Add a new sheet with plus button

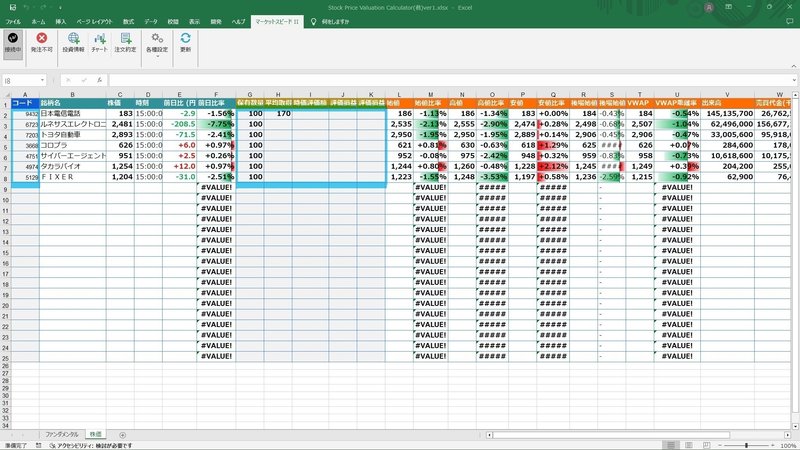[122, 435]
